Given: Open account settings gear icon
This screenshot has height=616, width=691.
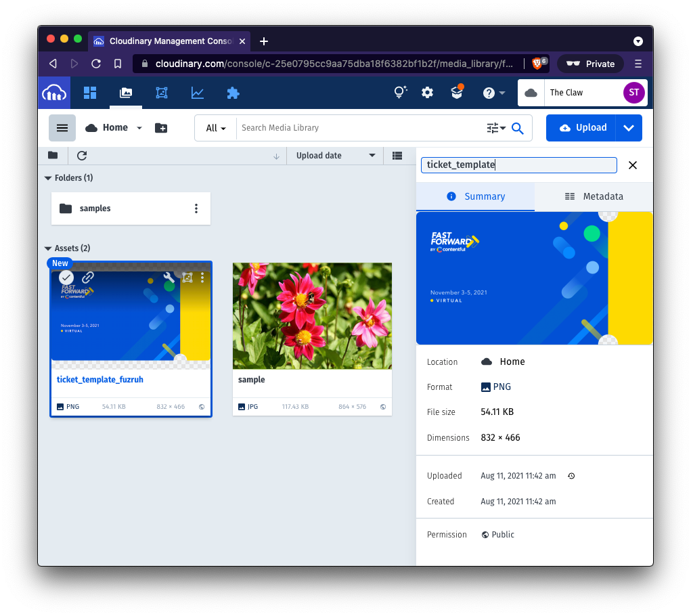Looking at the screenshot, I should pos(427,93).
